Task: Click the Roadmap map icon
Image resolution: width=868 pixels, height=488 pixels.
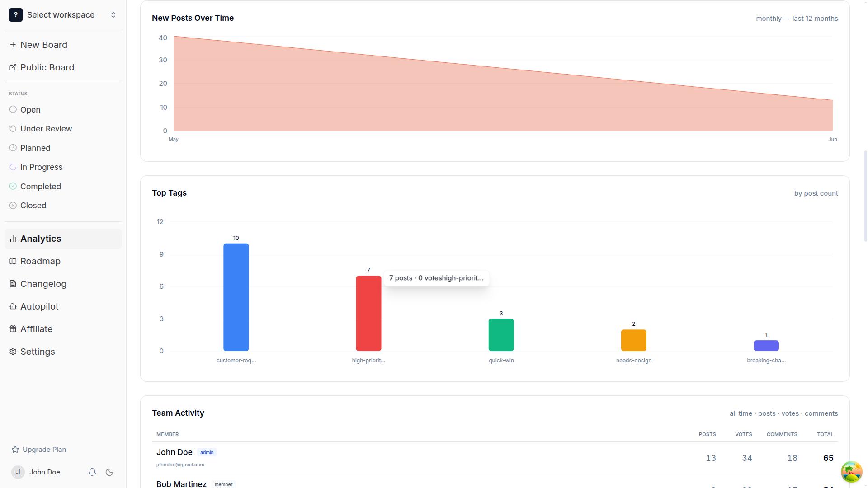Action: click(13, 261)
